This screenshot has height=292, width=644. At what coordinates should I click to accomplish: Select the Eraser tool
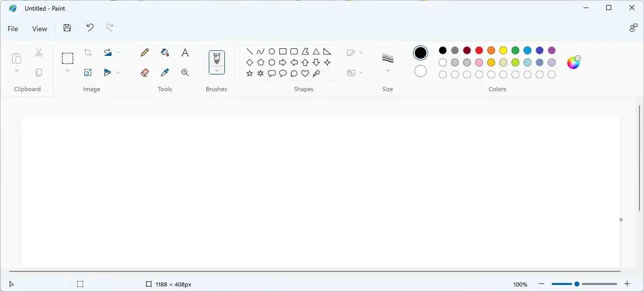point(145,72)
